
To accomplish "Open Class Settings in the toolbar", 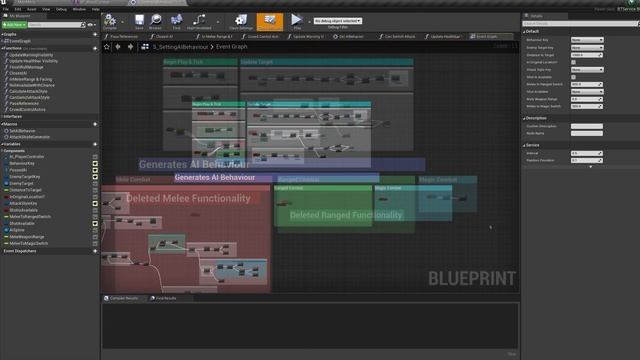I will click(x=241, y=20).
